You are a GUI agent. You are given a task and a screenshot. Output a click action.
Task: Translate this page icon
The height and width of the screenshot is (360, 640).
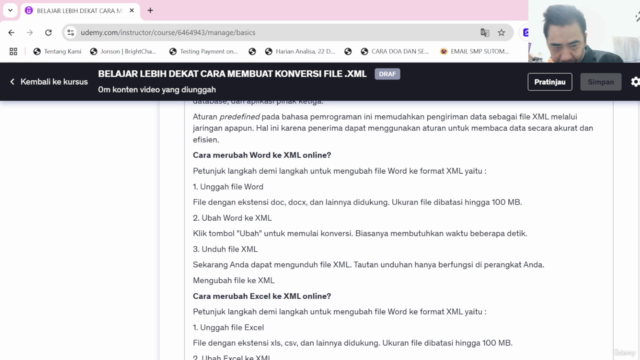(x=484, y=33)
